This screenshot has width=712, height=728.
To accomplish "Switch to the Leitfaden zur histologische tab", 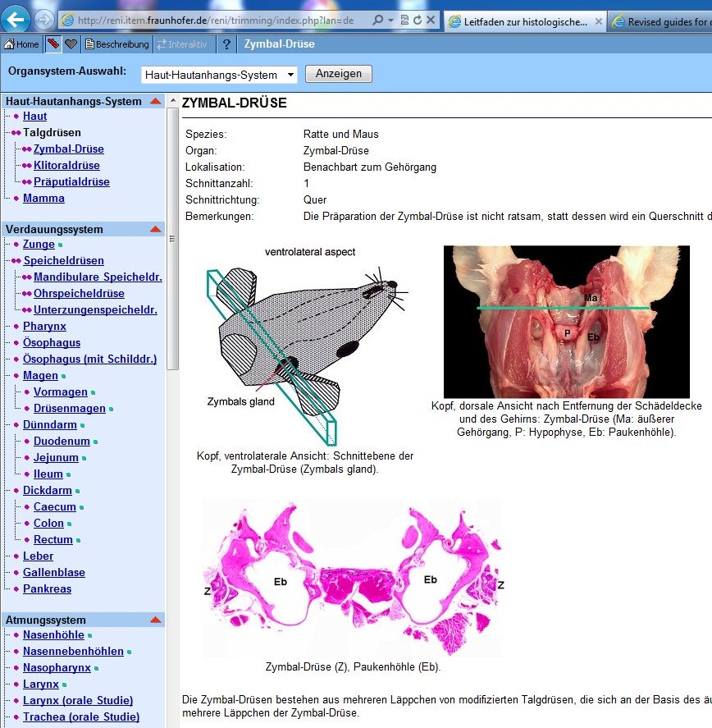I will point(525,21).
